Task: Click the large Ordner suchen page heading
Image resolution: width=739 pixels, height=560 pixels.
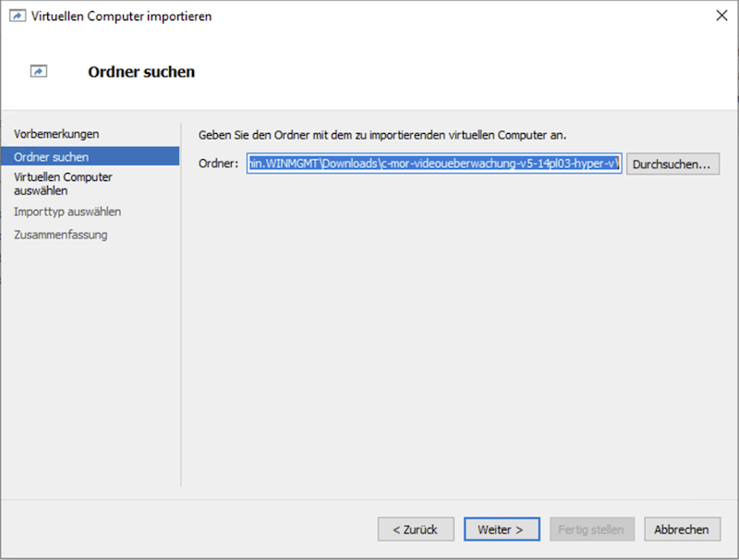Action: pyautogui.click(x=141, y=72)
